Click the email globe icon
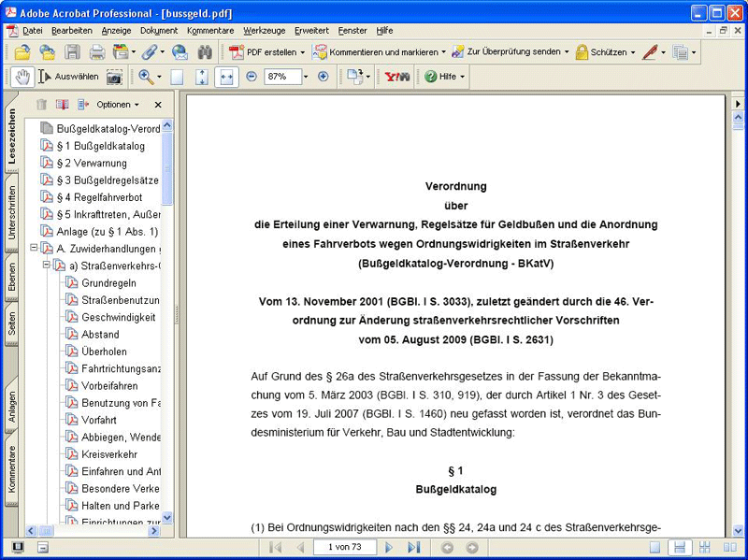This screenshot has width=748, height=560. (x=180, y=52)
